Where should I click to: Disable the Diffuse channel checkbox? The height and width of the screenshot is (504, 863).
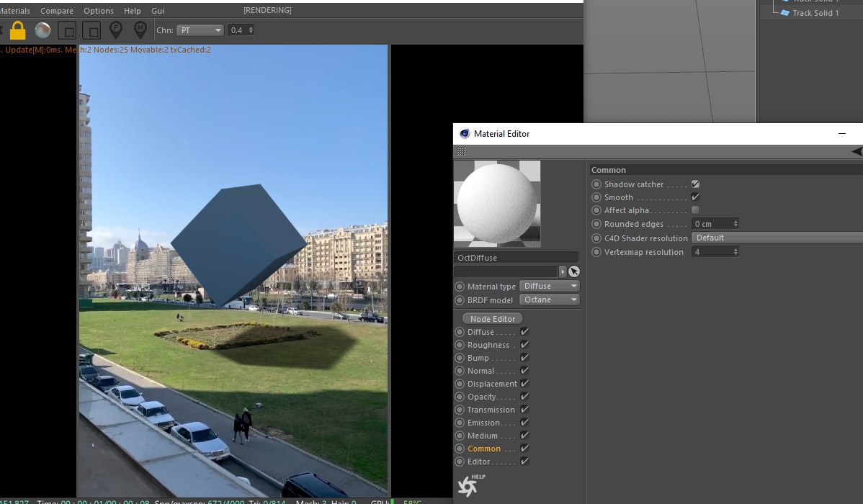tap(524, 331)
